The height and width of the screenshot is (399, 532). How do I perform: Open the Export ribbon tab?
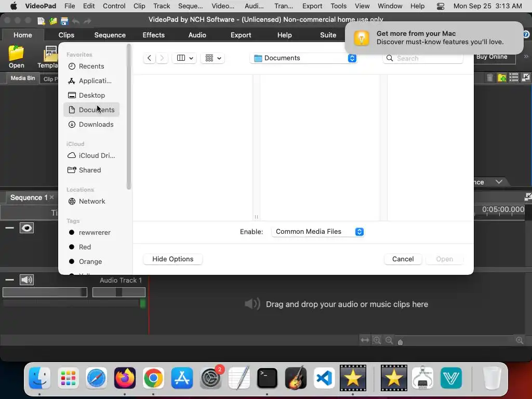(x=241, y=35)
